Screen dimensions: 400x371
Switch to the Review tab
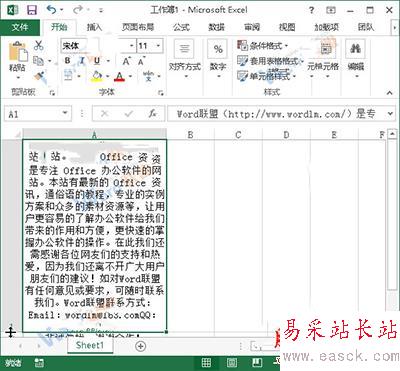click(252, 27)
